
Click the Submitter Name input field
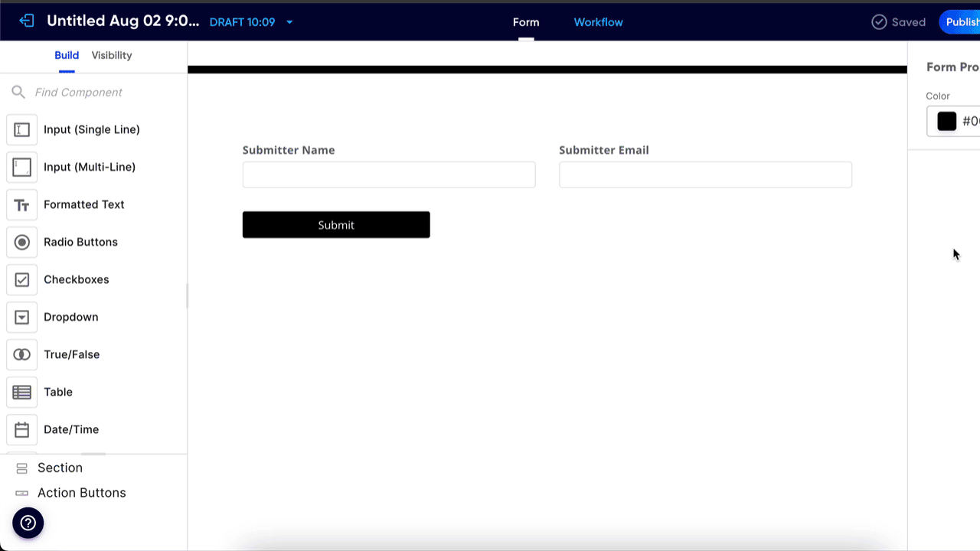pyautogui.click(x=389, y=174)
